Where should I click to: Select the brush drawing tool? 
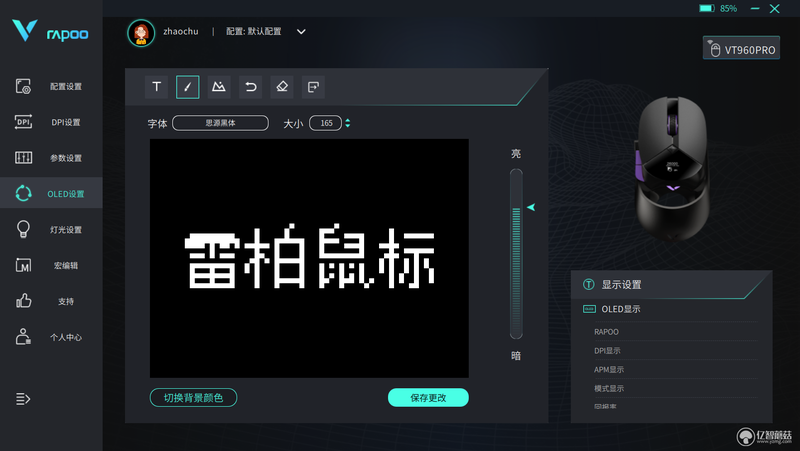coord(188,87)
